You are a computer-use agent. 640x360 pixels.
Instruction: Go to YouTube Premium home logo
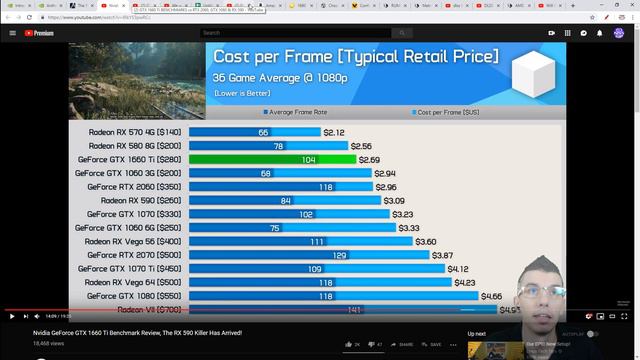[39, 33]
